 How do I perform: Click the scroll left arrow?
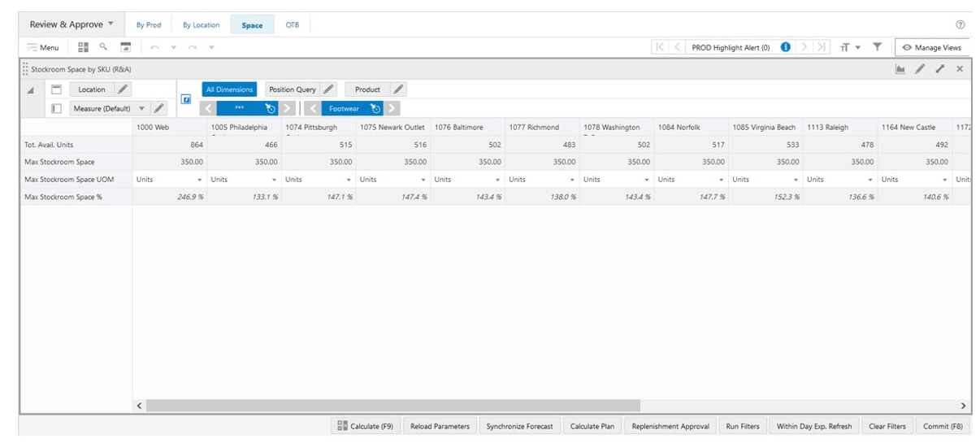(x=139, y=405)
